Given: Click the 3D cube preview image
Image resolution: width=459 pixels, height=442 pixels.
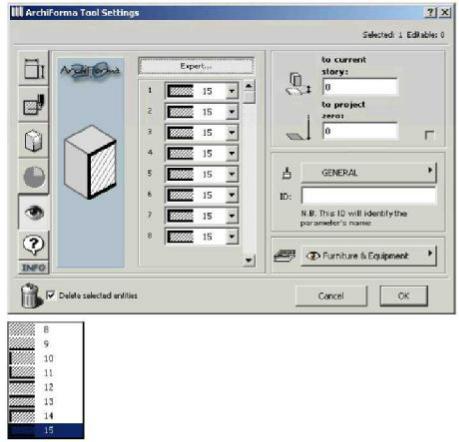Looking at the screenshot, I should pyautogui.click(x=91, y=162).
